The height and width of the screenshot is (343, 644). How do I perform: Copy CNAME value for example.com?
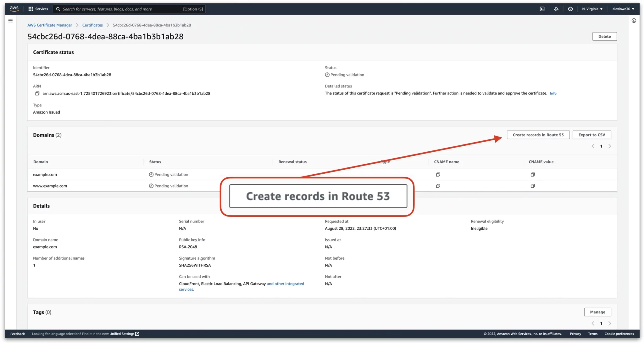click(533, 175)
